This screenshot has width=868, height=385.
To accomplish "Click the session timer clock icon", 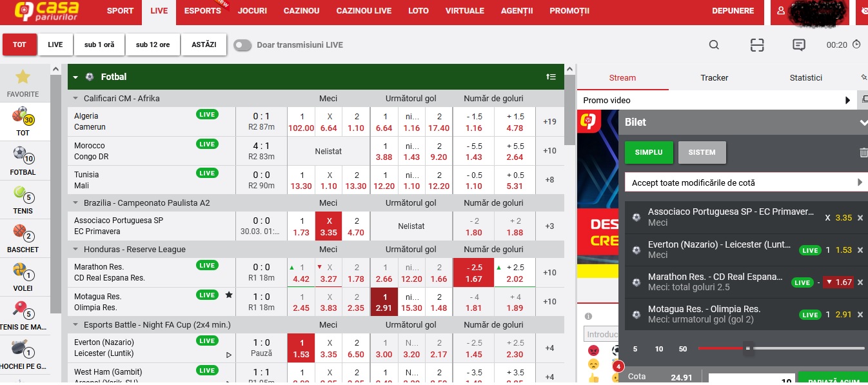I will (x=856, y=44).
